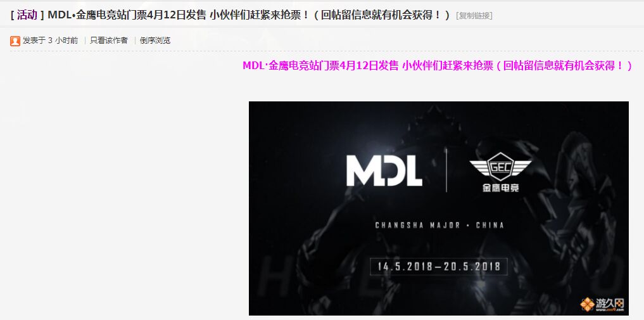
Task: Click the dashed separator below post info
Action: (327, 52)
